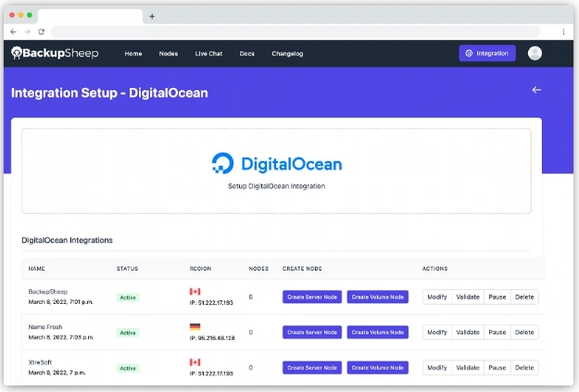Click the Name Fresh integration name
Image resolution: width=579 pixels, height=392 pixels.
tap(45, 326)
